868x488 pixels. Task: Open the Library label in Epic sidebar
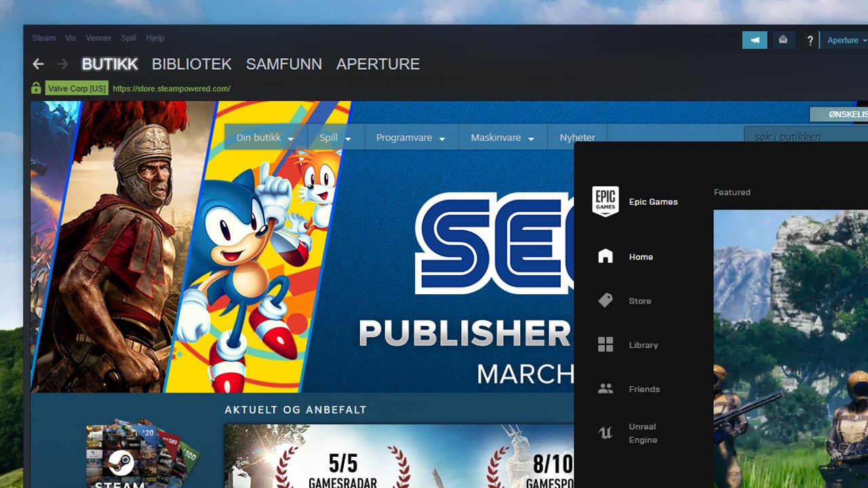pos(644,345)
